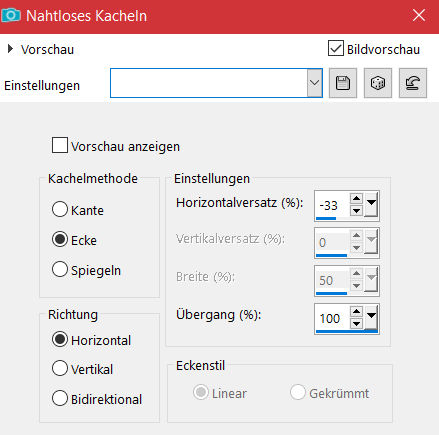Select the Kante tiling method
Screen dimensions: 439x435
coord(60,210)
